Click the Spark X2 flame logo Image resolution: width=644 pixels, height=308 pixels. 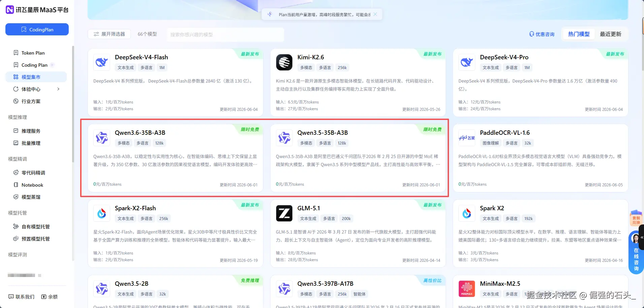coord(467,213)
